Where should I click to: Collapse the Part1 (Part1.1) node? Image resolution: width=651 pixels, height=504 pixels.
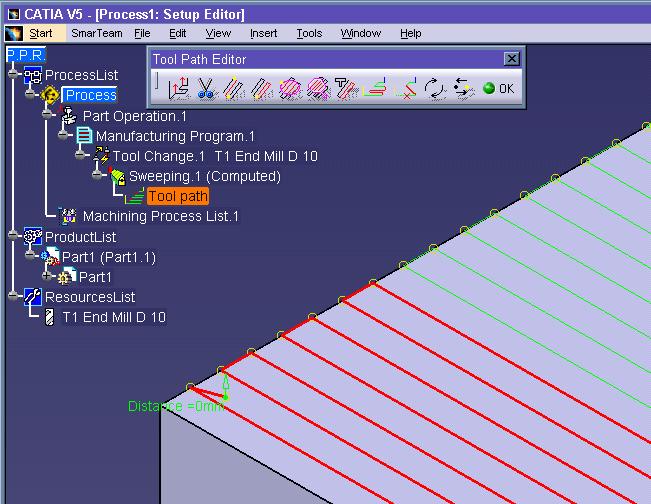click(x=30, y=254)
